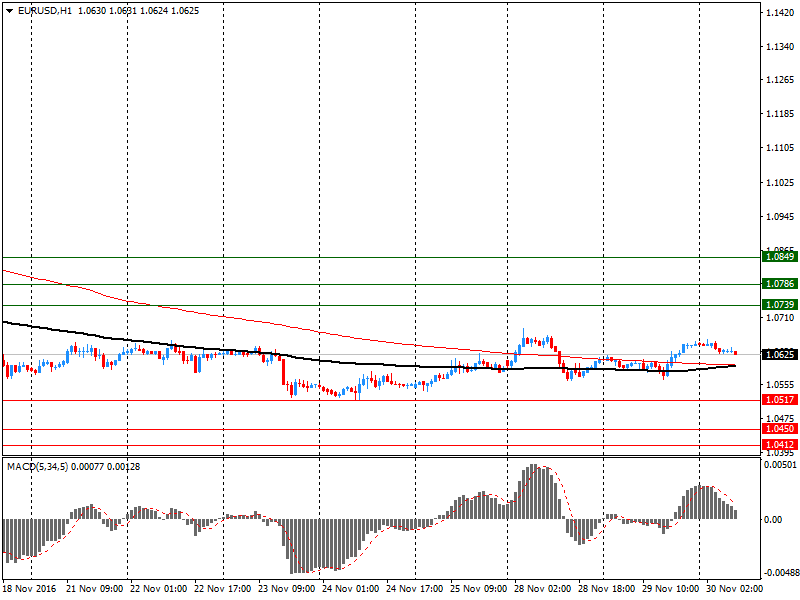The width and height of the screenshot is (800, 600).
Task: Click the current price label 1.0625
Action: click(x=780, y=354)
